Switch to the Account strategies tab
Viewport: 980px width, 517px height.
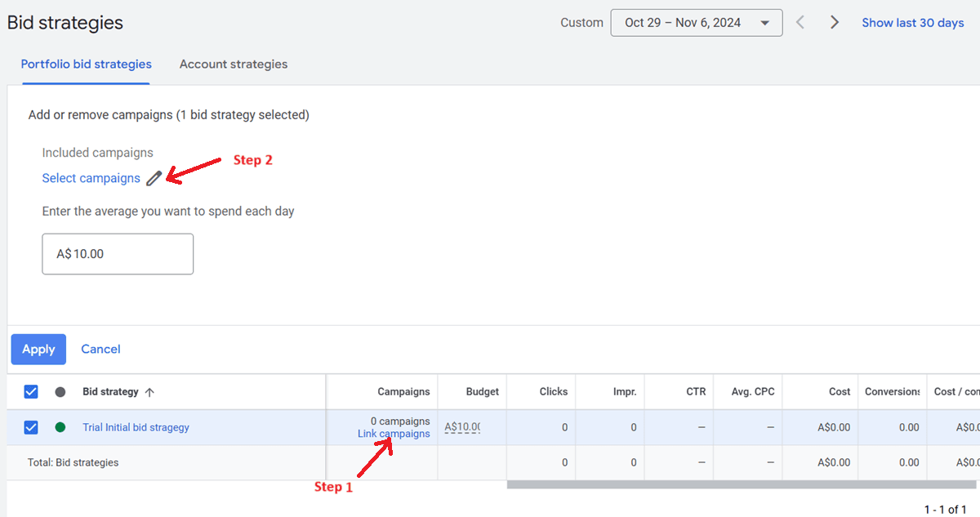(233, 64)
